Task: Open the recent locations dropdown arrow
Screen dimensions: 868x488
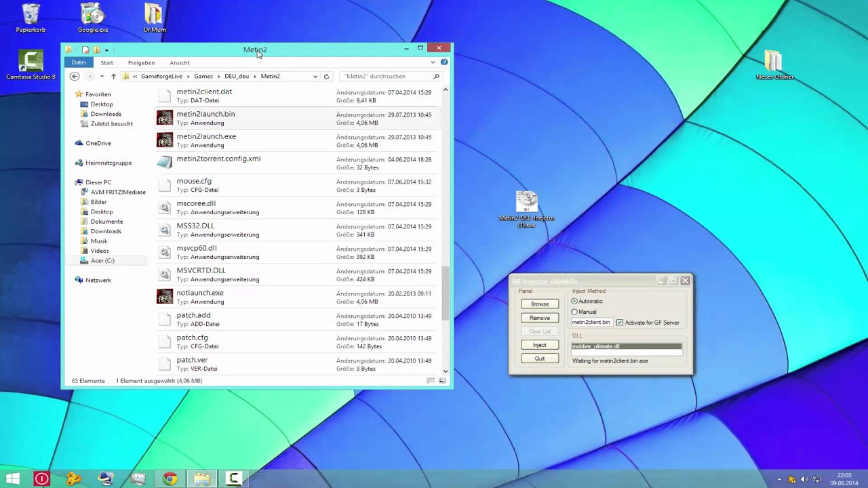Action: [x=102, y=77]
